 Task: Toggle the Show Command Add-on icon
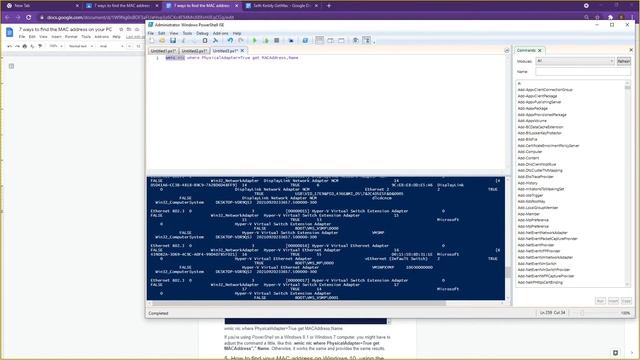(367, 40)
